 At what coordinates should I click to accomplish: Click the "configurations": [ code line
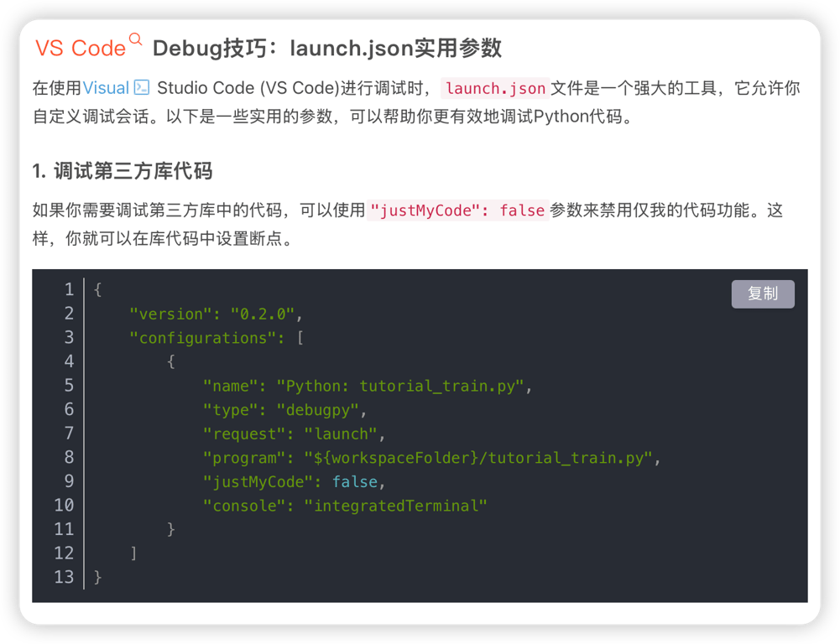[x=217, y=338]
